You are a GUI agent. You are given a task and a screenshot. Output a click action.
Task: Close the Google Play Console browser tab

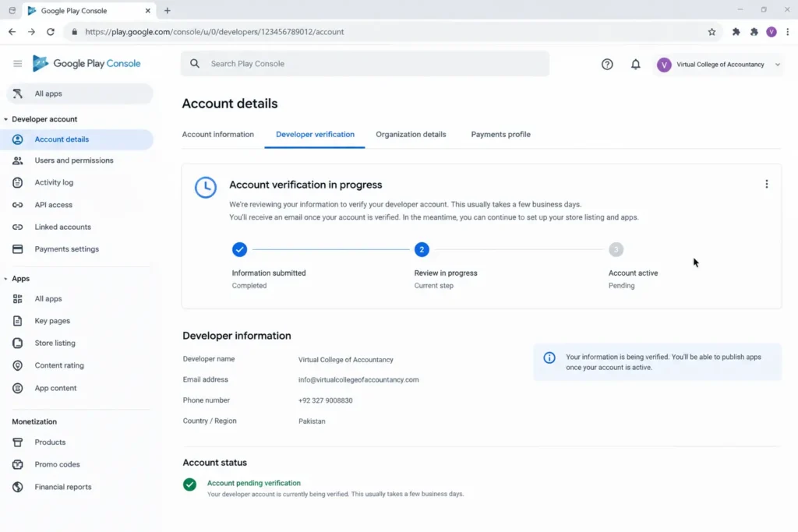tap(147, 11)
